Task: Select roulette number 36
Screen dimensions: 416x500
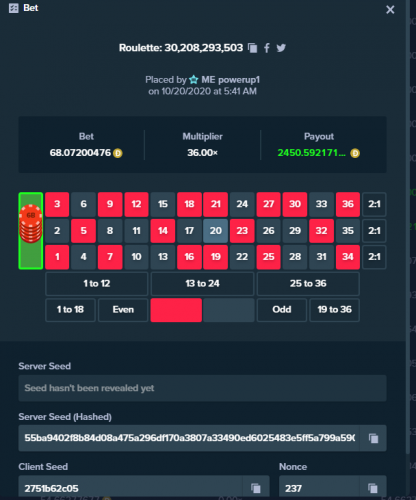Action: click(348, 204)
